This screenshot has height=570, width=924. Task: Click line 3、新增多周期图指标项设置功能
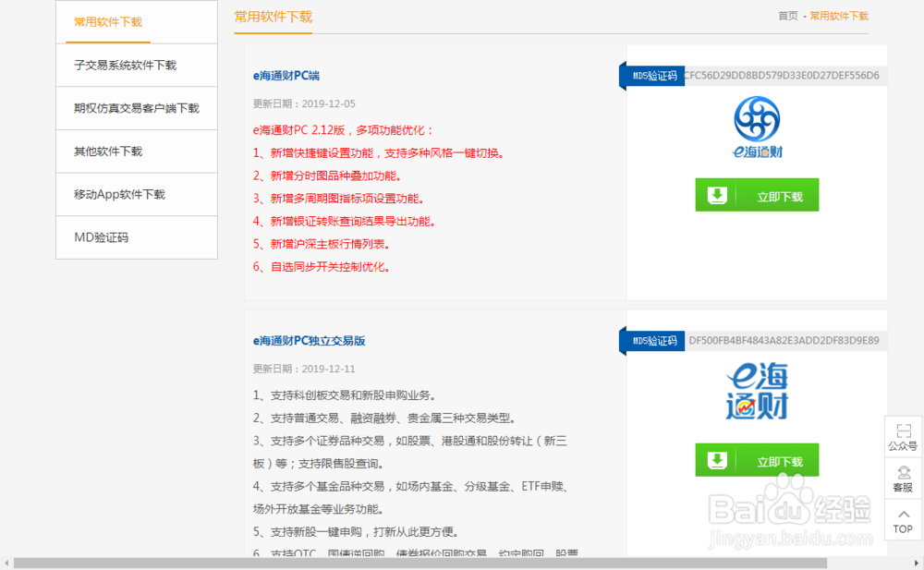pyautogui.click(x=338, y=199)
